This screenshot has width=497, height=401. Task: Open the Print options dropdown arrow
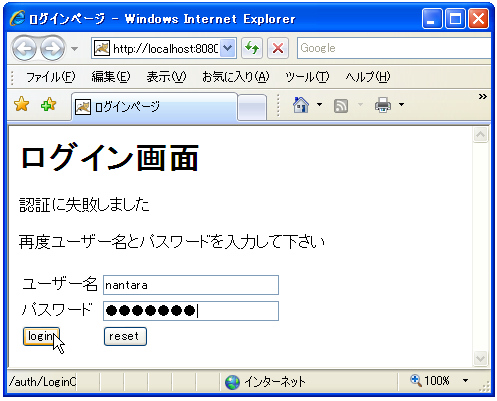point(402,105)
